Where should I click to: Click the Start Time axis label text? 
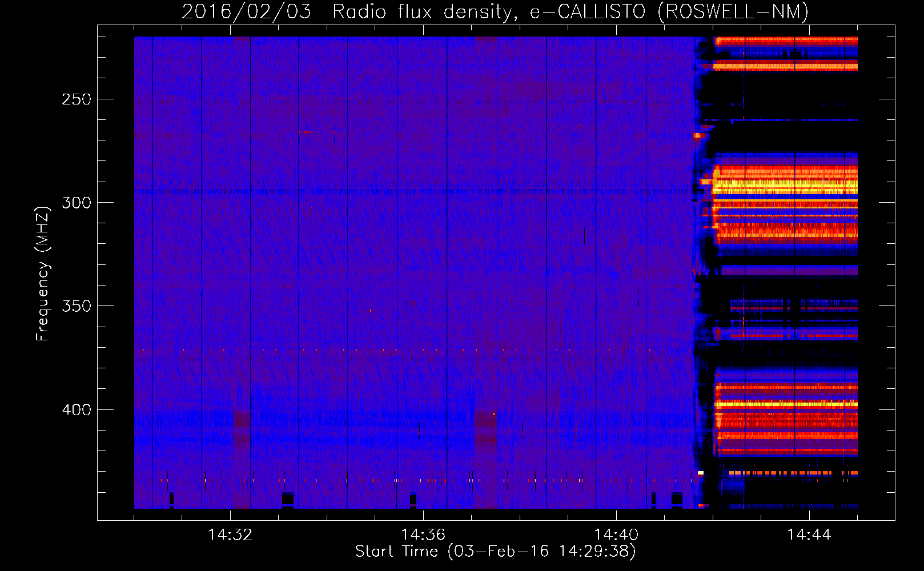click(495, 552)
